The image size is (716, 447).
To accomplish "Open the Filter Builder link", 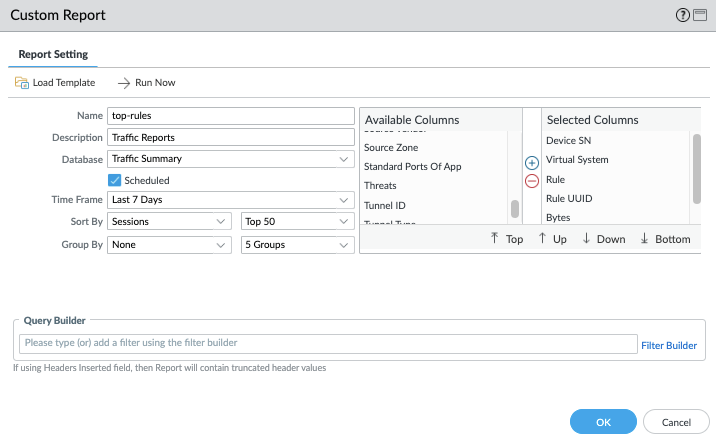I will coord(668,345).
